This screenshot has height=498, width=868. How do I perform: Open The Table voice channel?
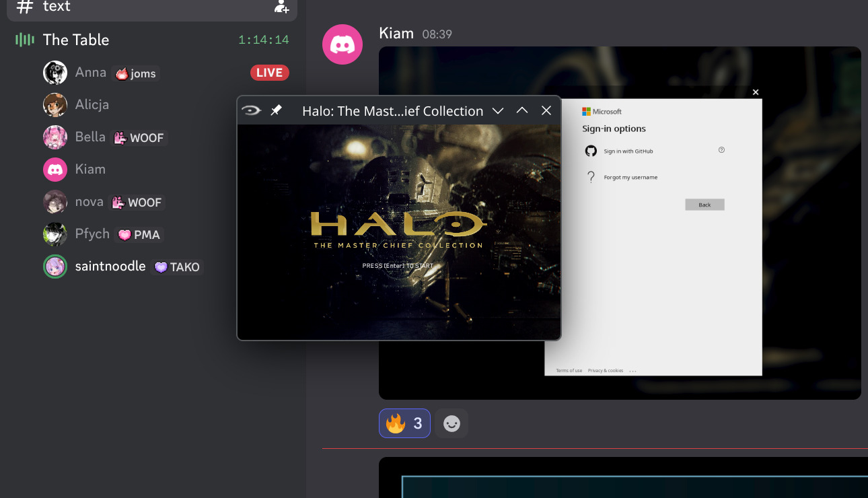pyautogui.click(x=76, y=40)
